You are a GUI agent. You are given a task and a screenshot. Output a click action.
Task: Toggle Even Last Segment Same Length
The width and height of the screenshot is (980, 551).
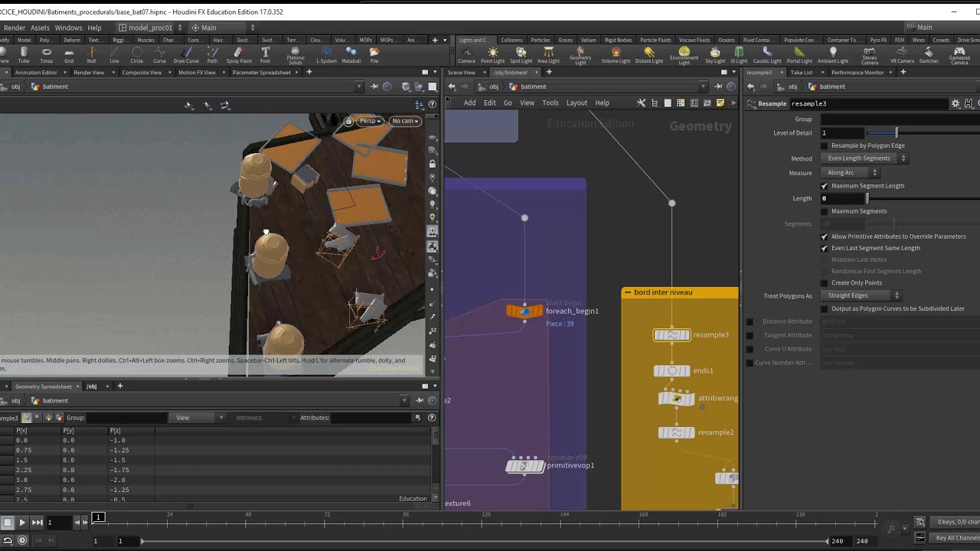coord(825,248)
